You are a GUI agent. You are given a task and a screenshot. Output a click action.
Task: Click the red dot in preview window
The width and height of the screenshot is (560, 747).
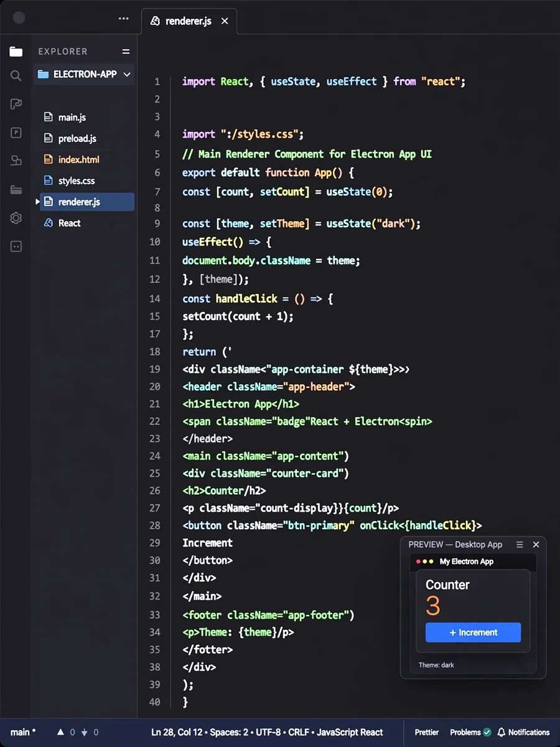(x=419, y=561)
